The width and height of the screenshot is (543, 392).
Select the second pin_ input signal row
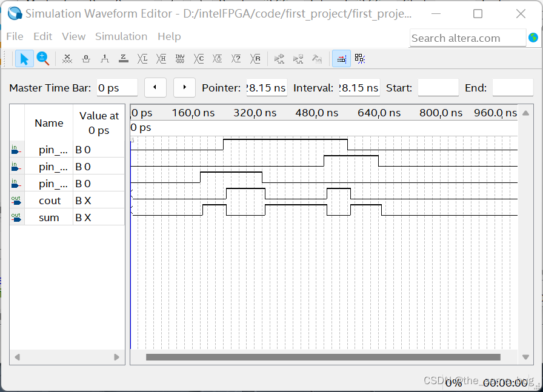pyautogui.click(x=67, y=167)
